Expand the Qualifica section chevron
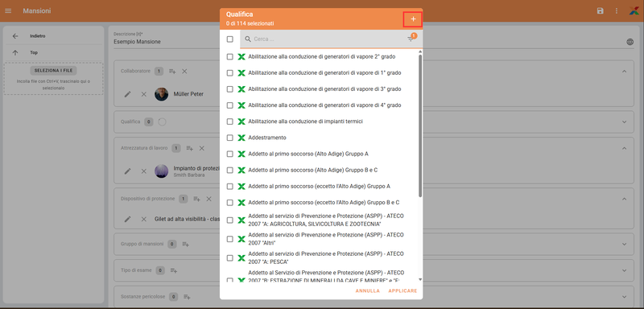Screen dimensions: 644x309 point(625,122)
